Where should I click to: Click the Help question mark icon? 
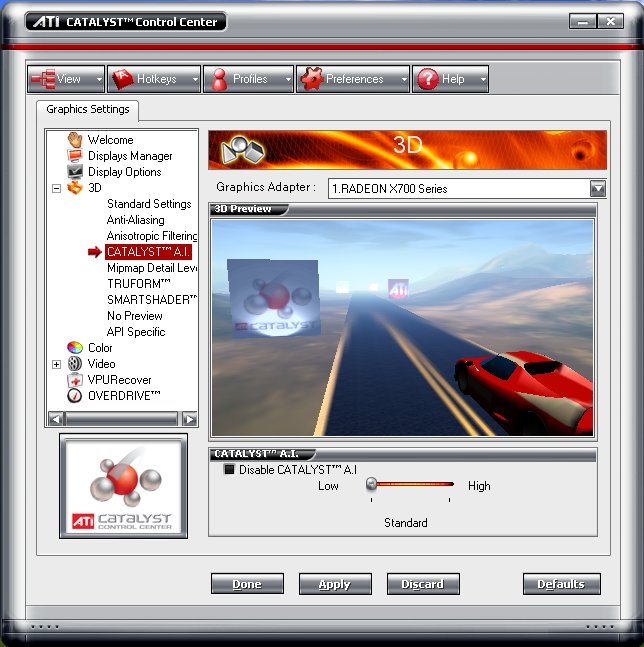[x=428, y=79]
